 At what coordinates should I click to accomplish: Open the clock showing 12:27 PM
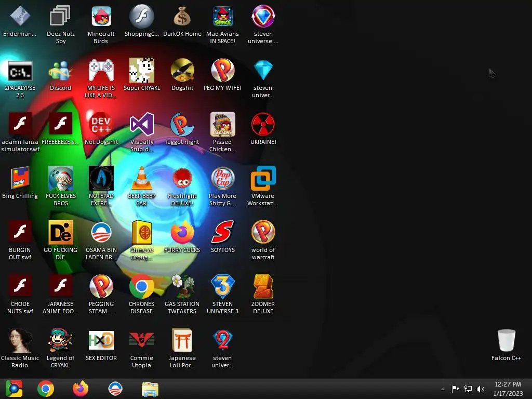pos(508,389)
